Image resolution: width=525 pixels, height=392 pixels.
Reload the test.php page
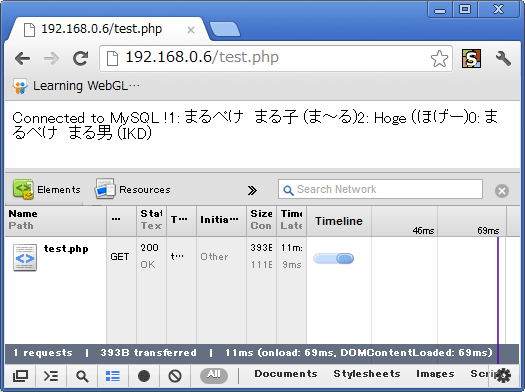[81, 58]
